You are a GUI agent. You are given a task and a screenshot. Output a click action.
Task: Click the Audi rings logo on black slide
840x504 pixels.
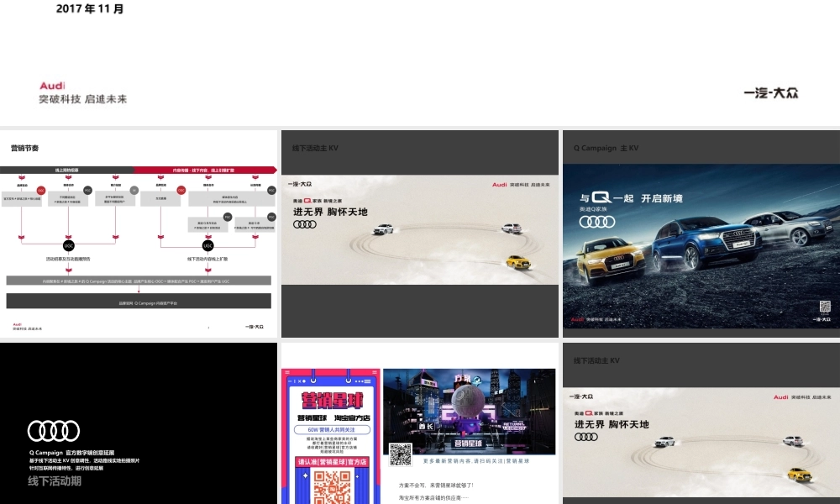[54, 431]
